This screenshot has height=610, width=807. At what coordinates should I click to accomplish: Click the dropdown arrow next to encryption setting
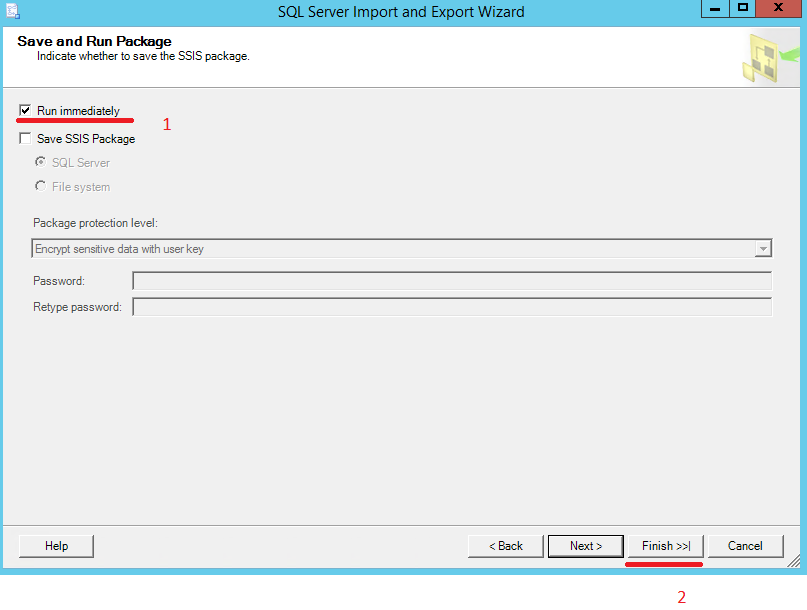[763, 248]
